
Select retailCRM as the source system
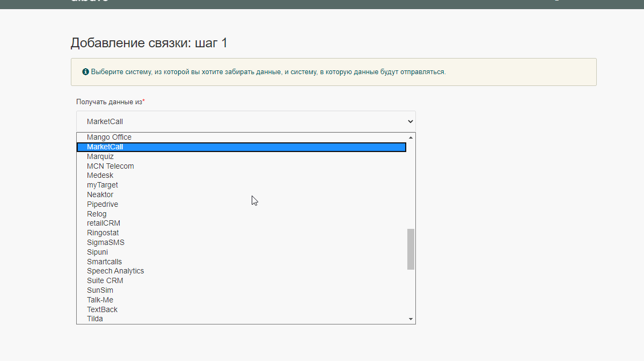pyautogui.click(x=104, y=223)
